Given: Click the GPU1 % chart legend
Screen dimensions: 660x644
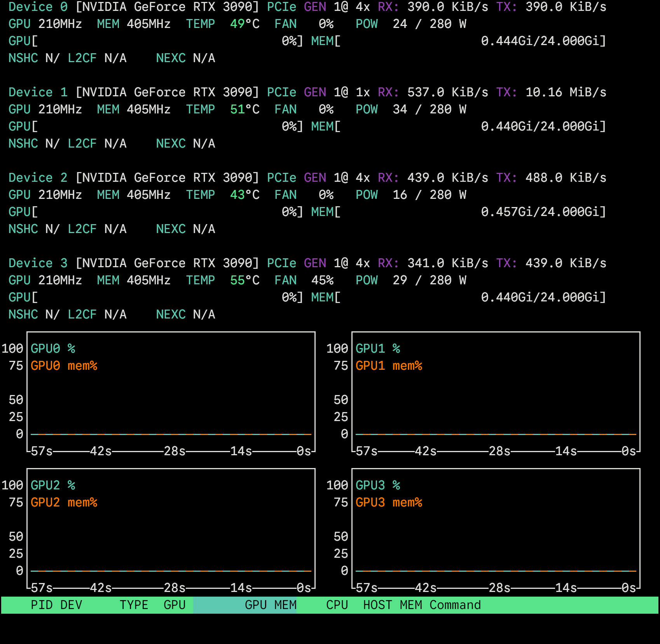Looking at the screenshot, I should click(378, 348).
